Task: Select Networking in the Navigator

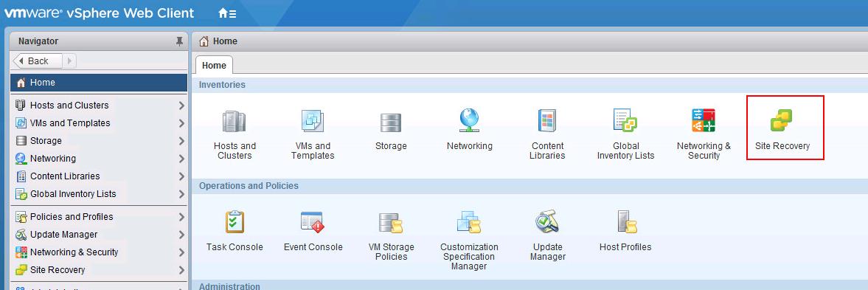Action: point(99,158)
